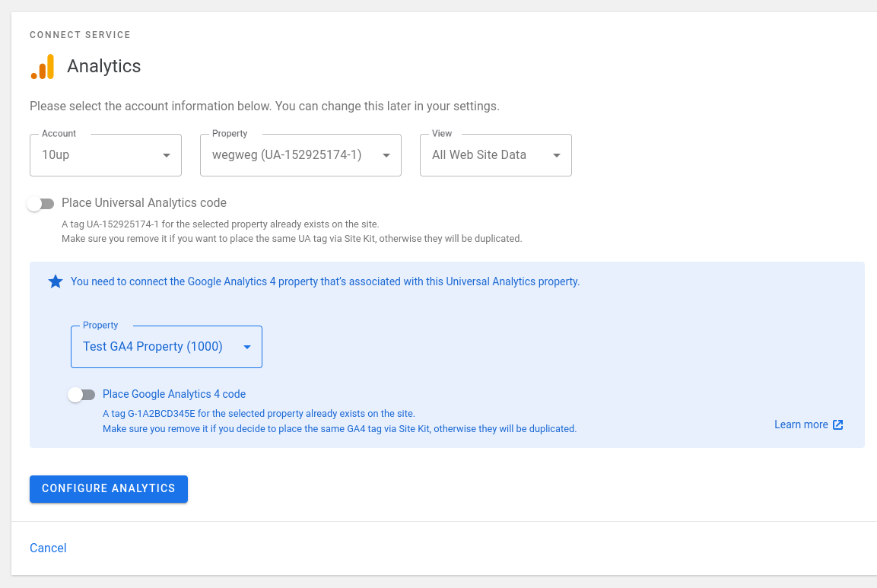Toggle Place Universal Analytics code switch
The width and height of the screenshot is (877, 588).
(x=41, y=204)
